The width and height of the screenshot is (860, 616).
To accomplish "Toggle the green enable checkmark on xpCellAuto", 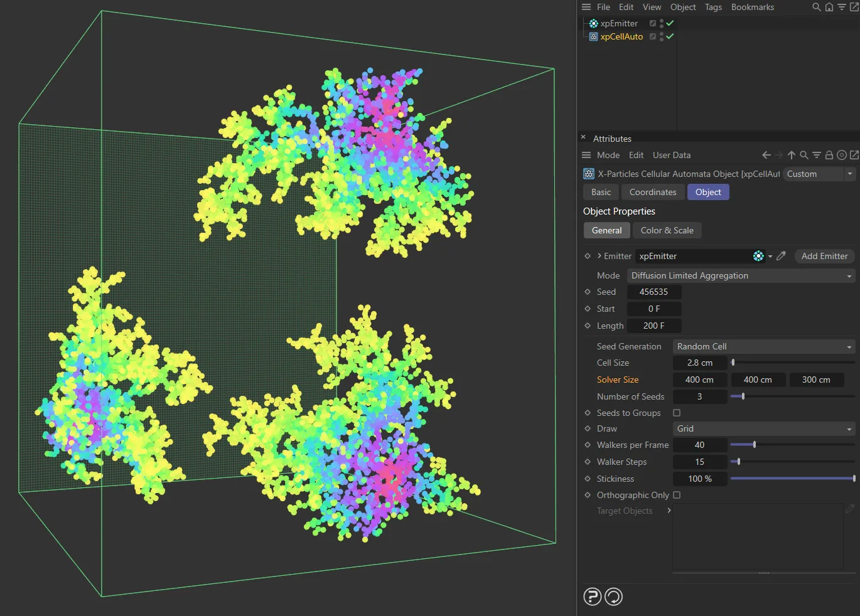I will click(669, 36).
